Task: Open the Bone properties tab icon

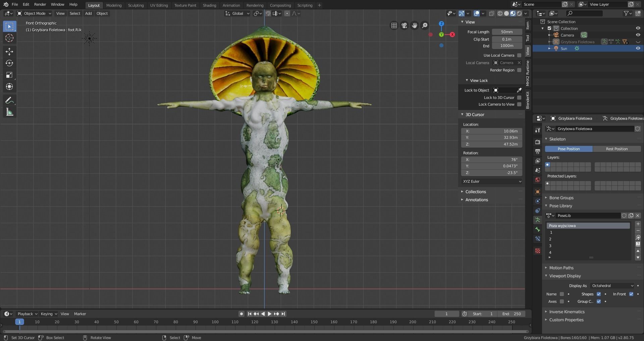Action: 538,229
